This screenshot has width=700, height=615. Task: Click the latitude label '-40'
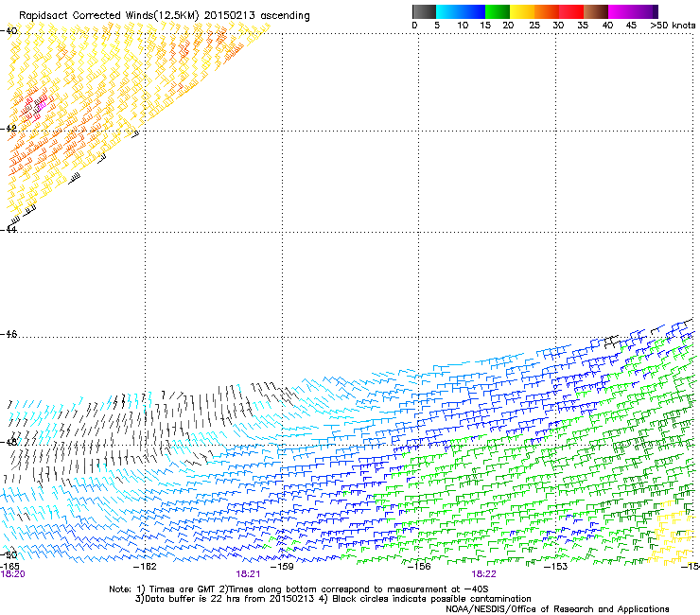9,31
